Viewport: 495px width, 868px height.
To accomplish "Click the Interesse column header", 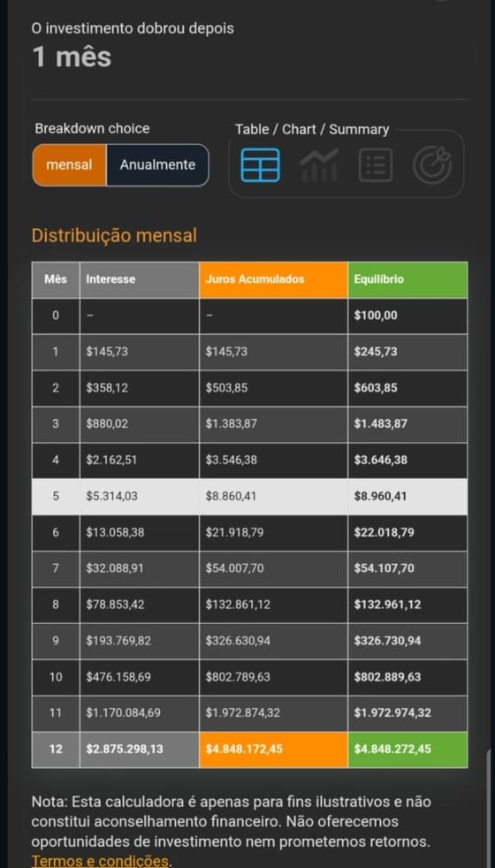I will tap(140, 279).
